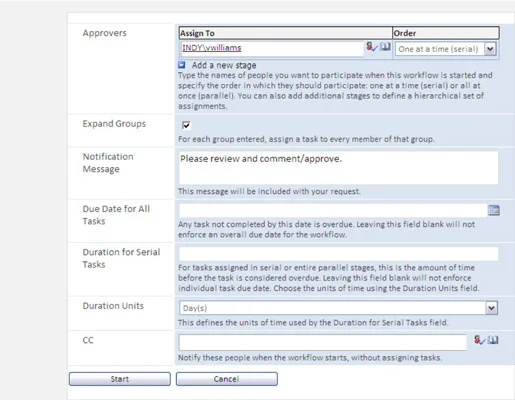Image resolution: width=515 pixels, height=400 pixels.
Task: Click Check Names icon beside Assign To field
Action: 372,47
